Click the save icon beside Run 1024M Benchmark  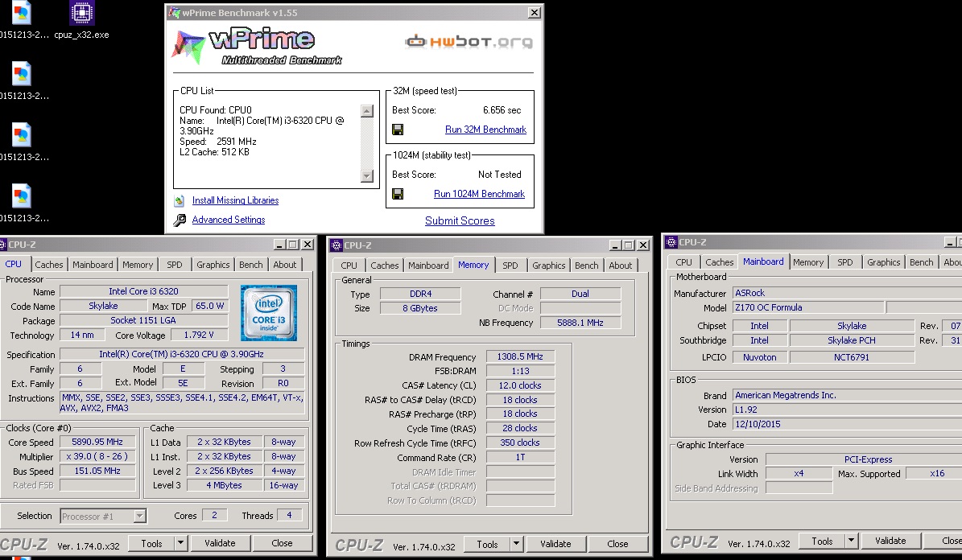(398, 194)
